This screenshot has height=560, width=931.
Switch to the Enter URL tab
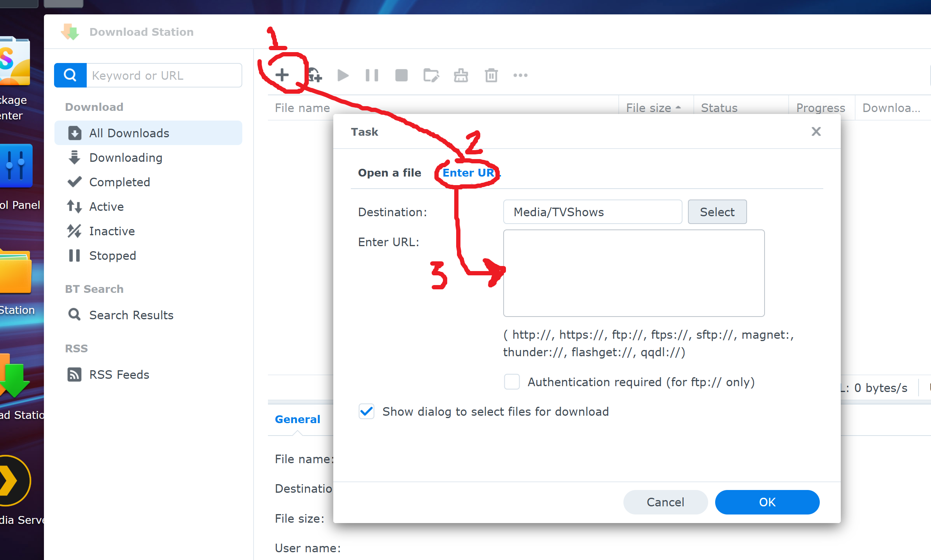(x=471, y=173)
